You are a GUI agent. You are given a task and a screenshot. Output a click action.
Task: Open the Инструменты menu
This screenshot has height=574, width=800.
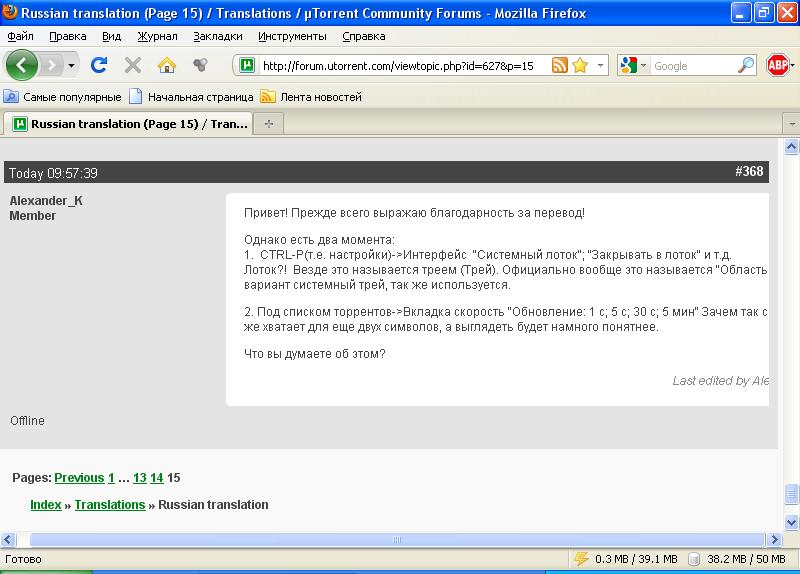pyautogui.click(x=292, y=36)
